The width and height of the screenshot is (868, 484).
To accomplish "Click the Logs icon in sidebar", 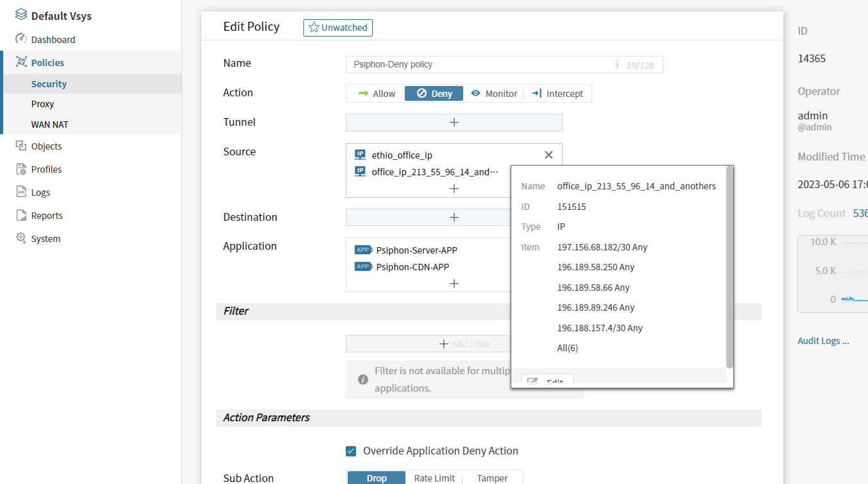I will (x=21, y=193).
